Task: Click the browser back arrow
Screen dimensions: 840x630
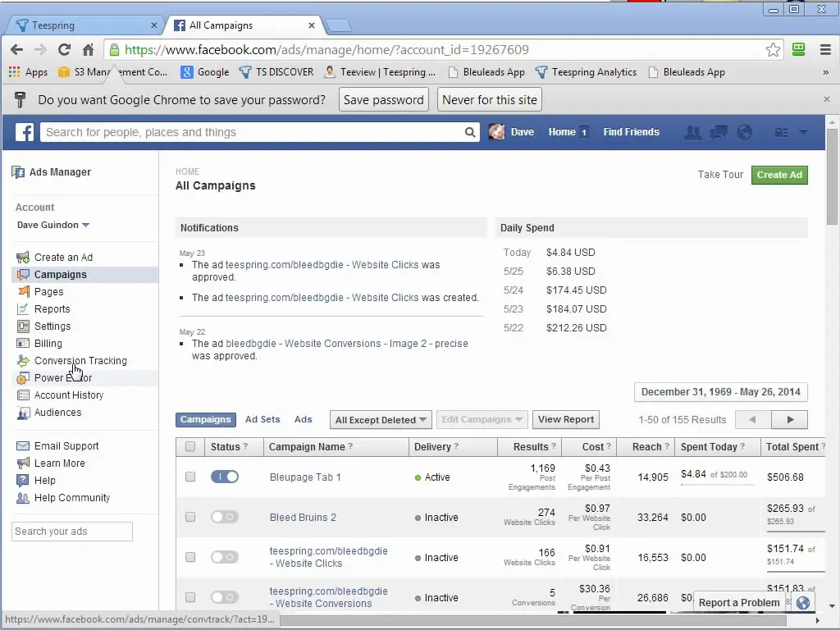Action: click(x=16, y=50)
